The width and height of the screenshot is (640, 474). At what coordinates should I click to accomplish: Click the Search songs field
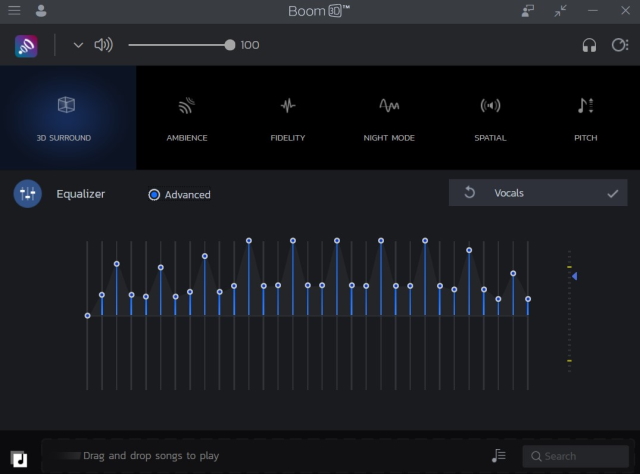[576, 456]
